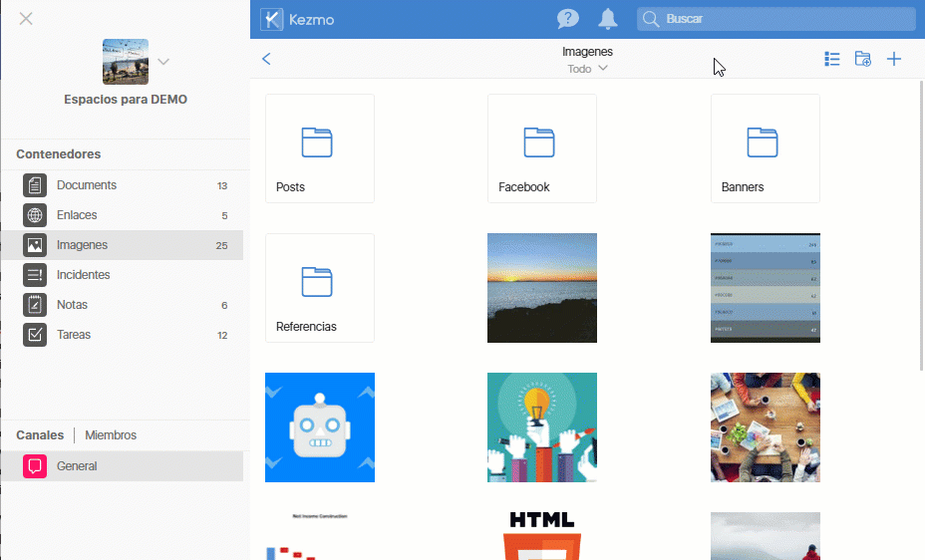Open the Enlaces container label
The height and width of the screenshot is (560, 925).
pyautogui.click(x=77, y=215)
